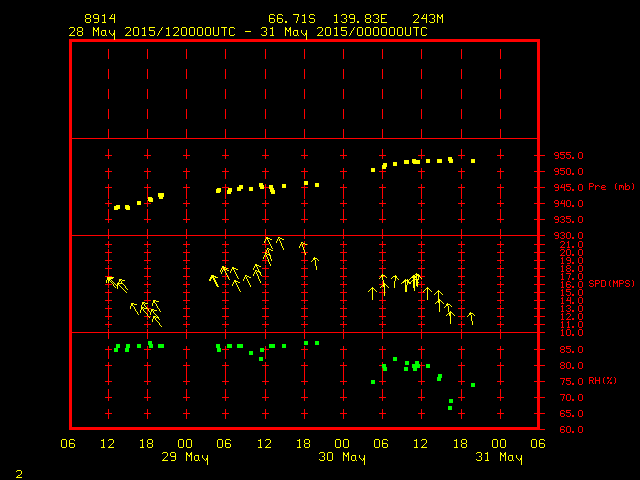640x480 pixels.
Task: Click the 20.0 wind speed tick label
Action: (571, 253)
